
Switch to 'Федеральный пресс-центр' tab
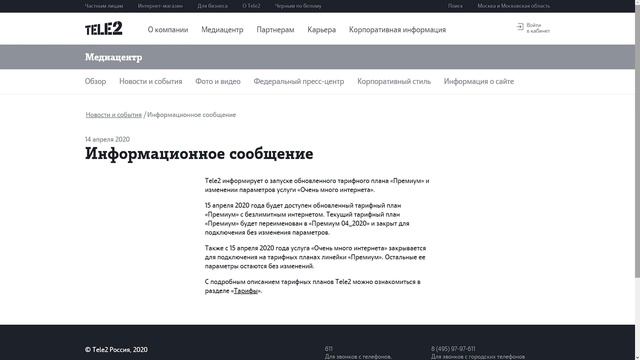pyautogui.click(x=299, y=81)
